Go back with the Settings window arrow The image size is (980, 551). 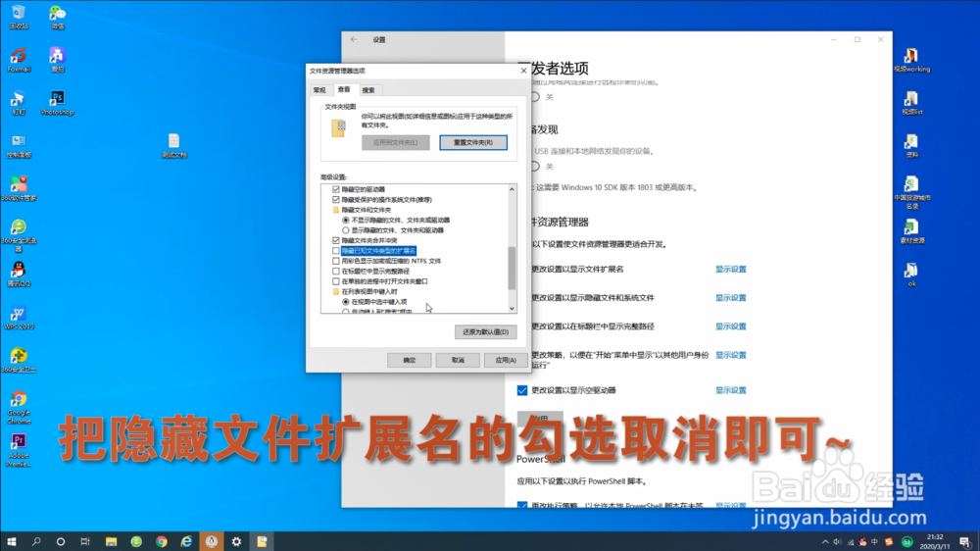pyautogui.click(x=354, y=39)
